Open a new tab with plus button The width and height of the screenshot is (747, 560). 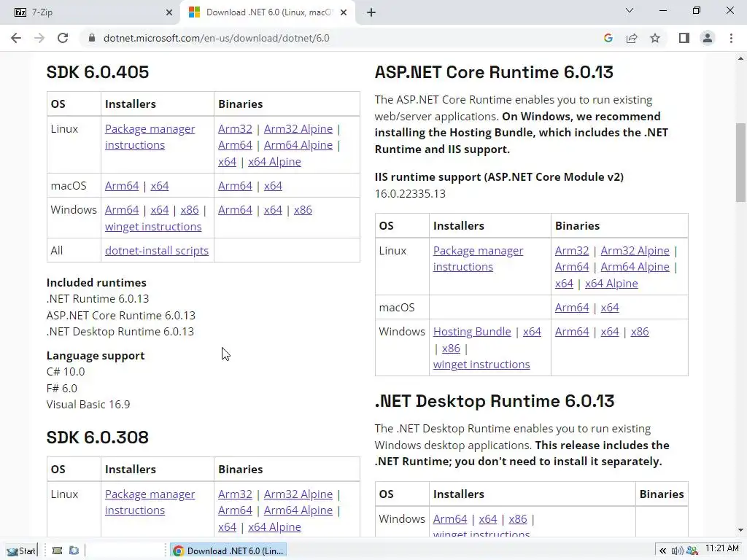pos(371,12)
